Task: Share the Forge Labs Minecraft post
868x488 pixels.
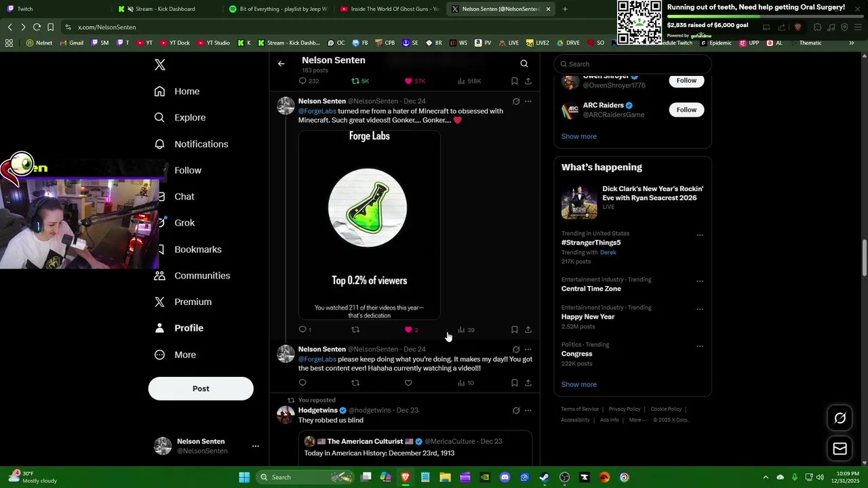Action: pos(528,329)
